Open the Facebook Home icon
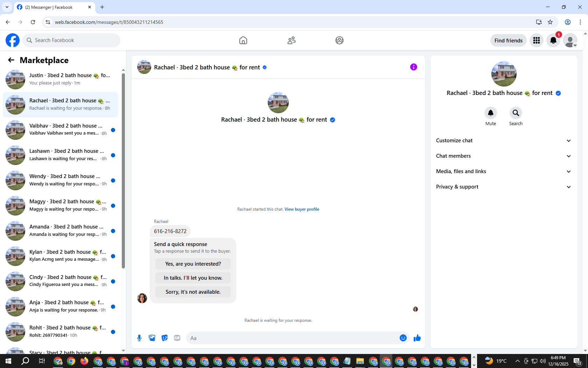588x368 pixels. pyautogui.click(x=243, y=40)
